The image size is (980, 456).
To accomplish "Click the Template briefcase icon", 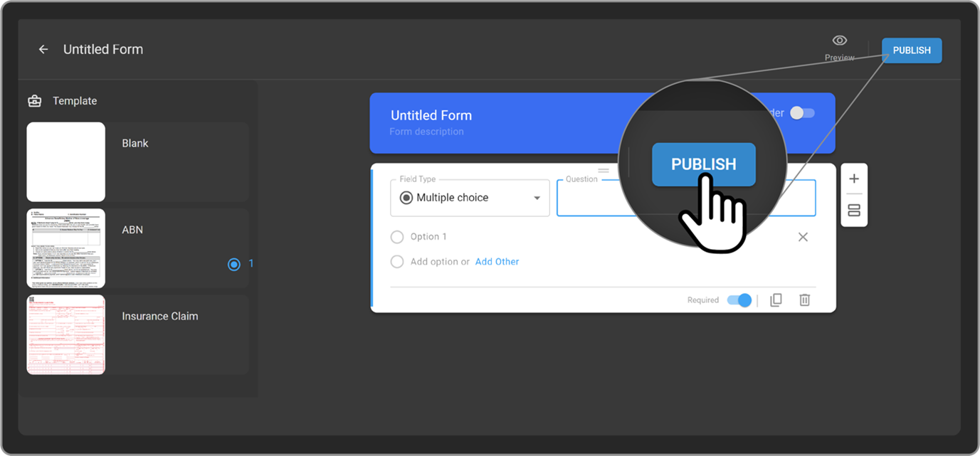I will coord(34,101).
